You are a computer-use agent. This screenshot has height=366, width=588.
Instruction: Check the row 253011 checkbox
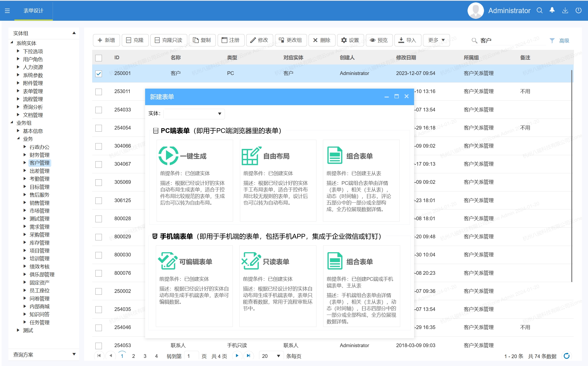point(98,92)
